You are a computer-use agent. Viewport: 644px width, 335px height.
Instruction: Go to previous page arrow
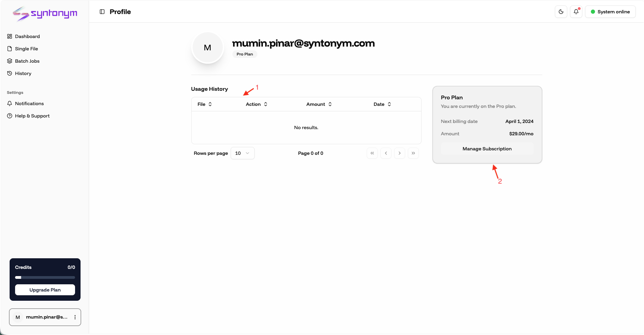tap(386, 153)
